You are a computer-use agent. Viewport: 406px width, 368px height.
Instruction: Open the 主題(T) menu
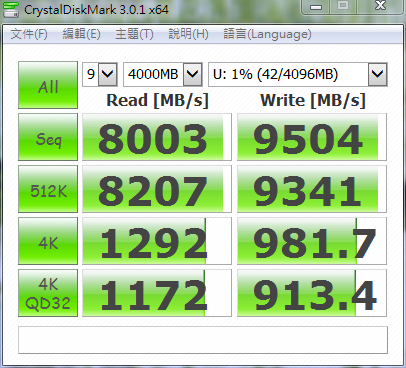tap(134, 34)
